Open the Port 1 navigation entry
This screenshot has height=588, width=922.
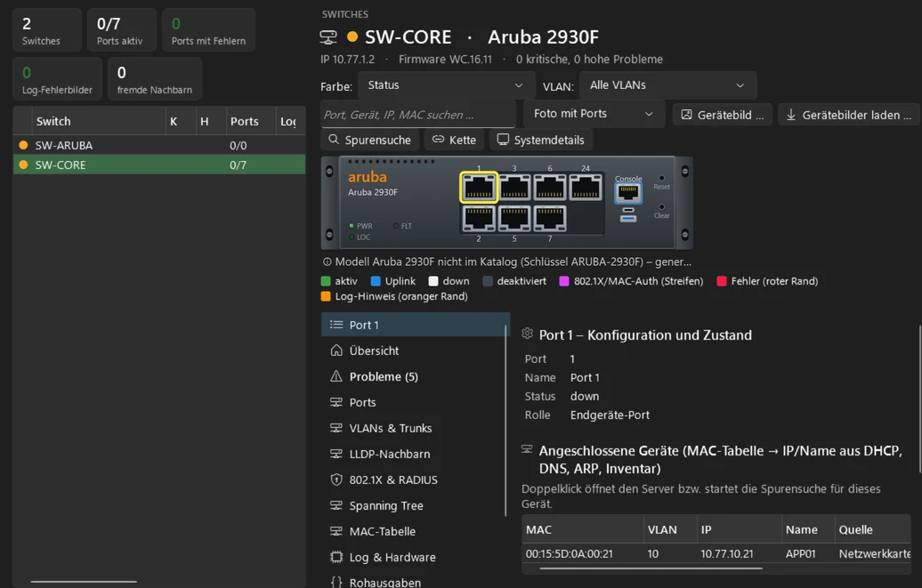[x=415, y=325]
